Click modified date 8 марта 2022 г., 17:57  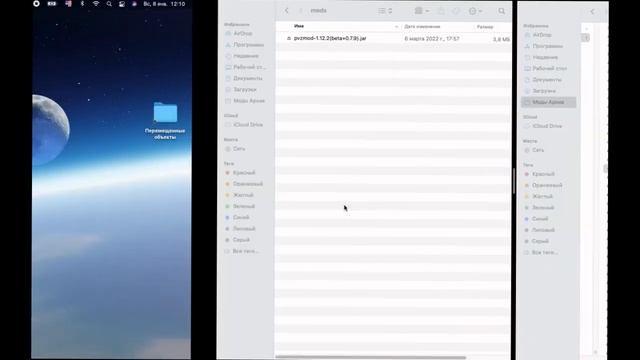[x=432, y=39]
